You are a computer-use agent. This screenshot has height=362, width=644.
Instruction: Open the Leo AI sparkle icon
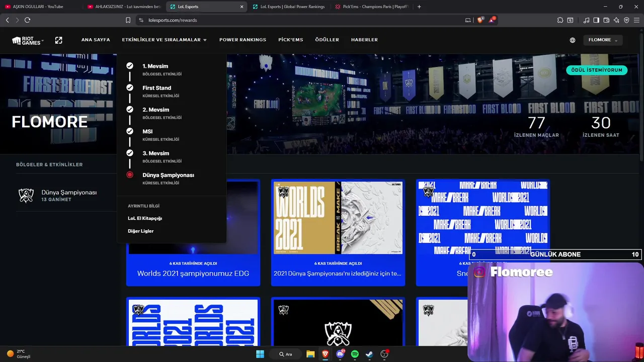tap(616, 20)
